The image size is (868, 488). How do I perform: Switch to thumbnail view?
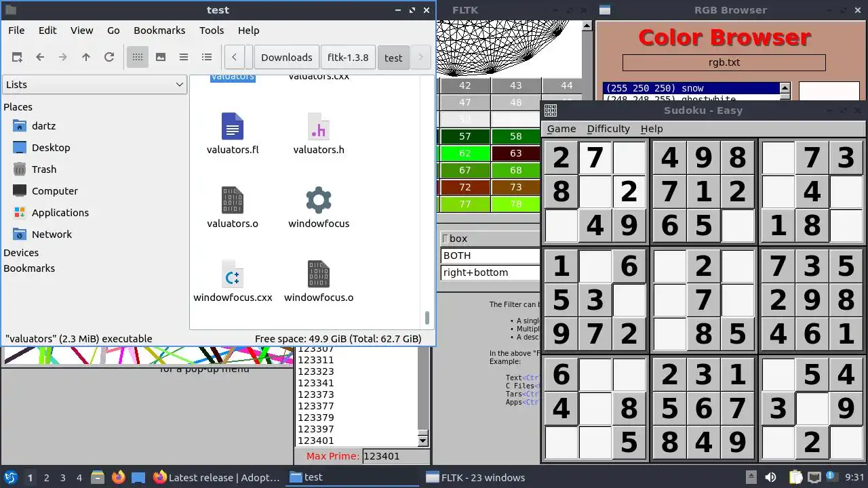(161, 58)
